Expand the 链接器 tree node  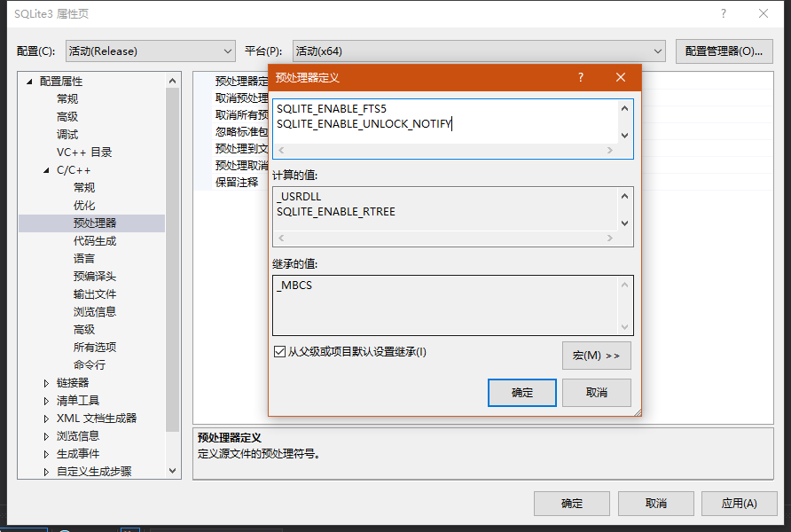click(x=46, y=382)
